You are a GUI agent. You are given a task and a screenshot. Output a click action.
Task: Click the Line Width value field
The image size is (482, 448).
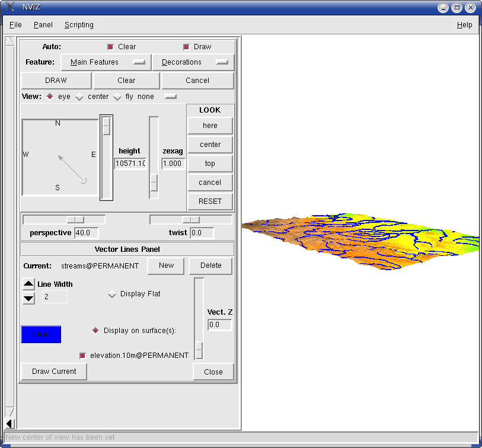55,297
